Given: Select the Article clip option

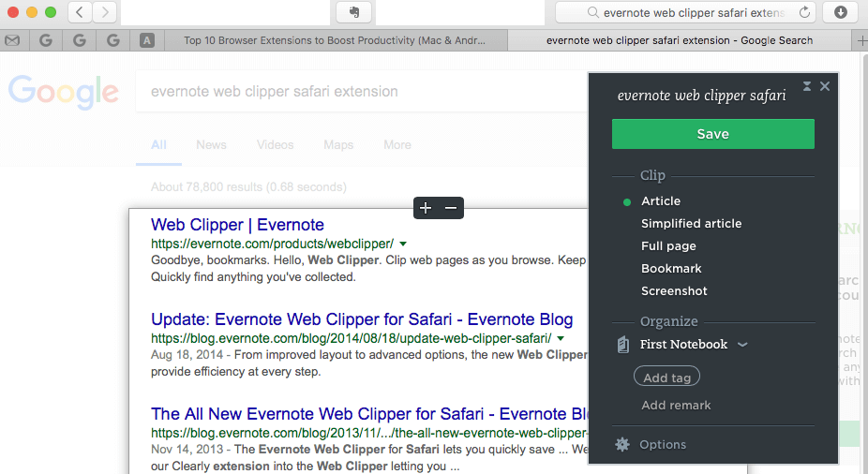Looking at the screenshot, I should coord(661,201).
